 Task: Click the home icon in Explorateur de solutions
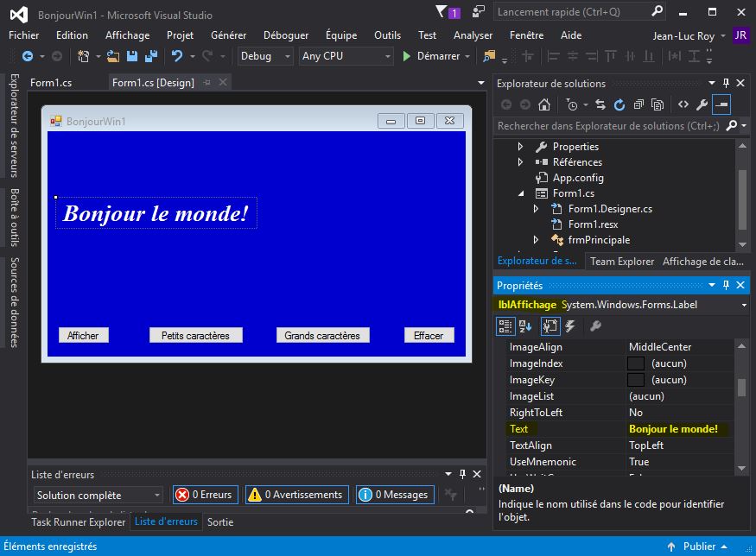point(544,105)
